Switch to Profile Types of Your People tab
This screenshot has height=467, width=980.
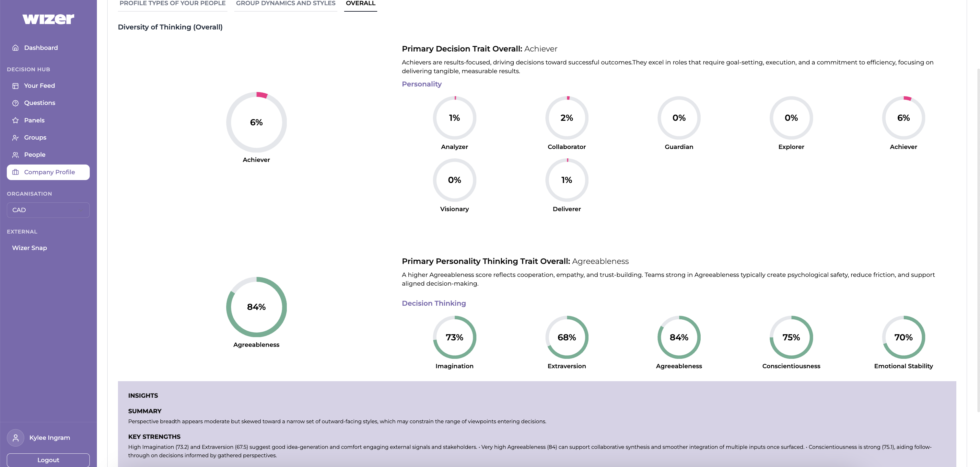pyautogui.click(x=172, y=4)
